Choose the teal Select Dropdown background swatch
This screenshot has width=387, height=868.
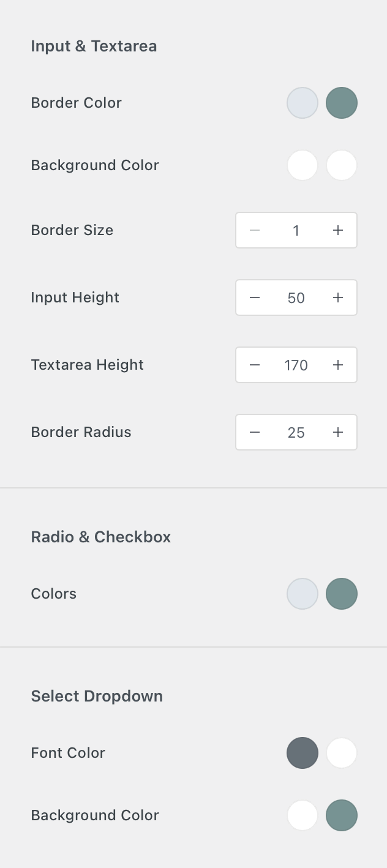pyautogui.click(x=342, y=815)
